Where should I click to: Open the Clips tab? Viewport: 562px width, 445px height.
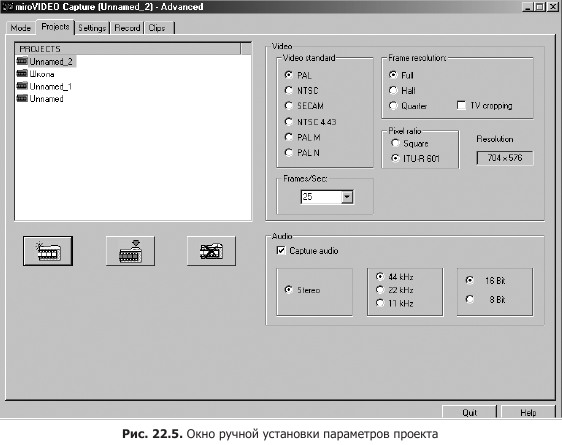pos(159,28)
